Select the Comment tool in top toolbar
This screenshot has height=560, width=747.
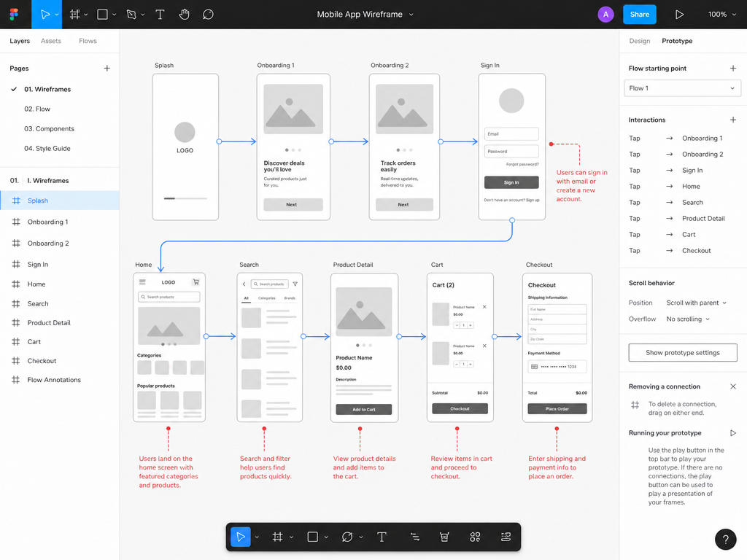tap(208, 15)
